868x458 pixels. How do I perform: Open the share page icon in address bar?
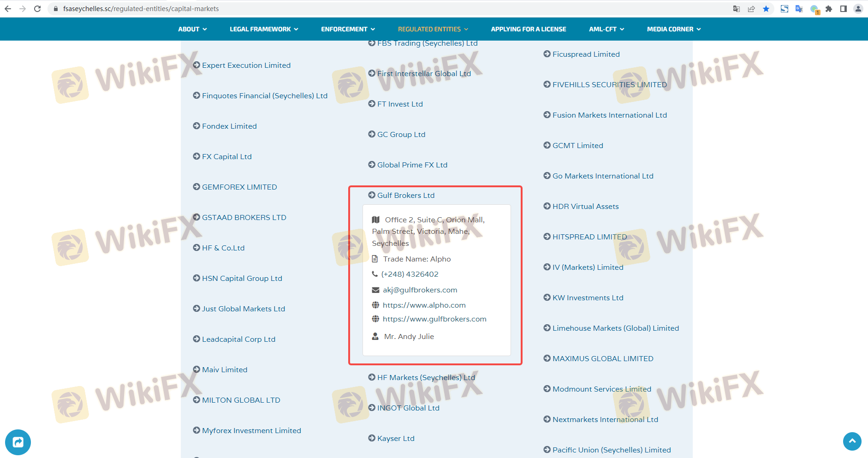pos(751,9)
